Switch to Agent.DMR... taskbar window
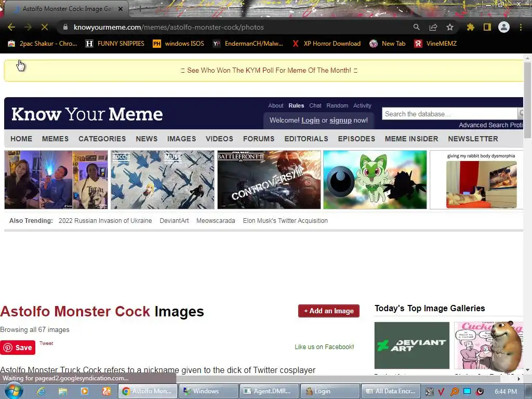This screenshot has height=399, width=532. point(269,391)
